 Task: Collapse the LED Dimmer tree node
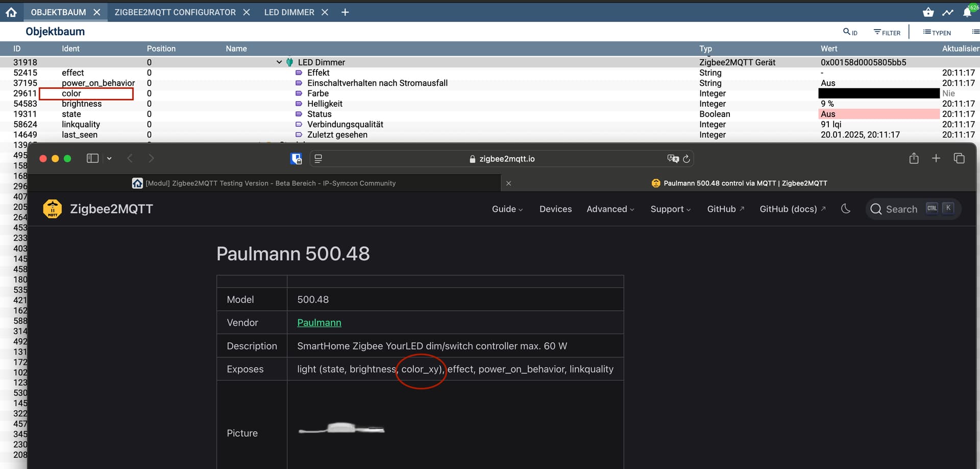(x=279, y=62)
